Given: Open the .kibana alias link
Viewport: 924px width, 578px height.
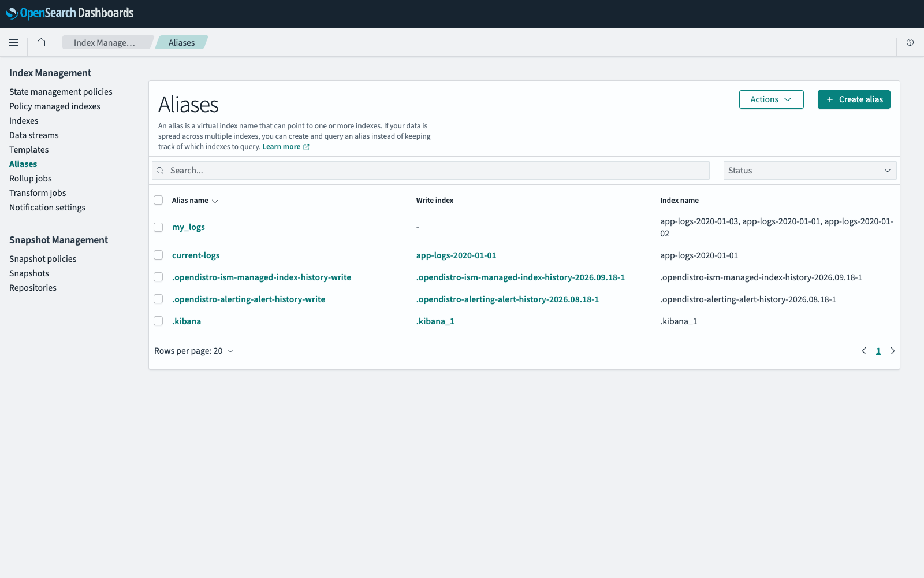Looking at the screenshot, I should point(187,321).
